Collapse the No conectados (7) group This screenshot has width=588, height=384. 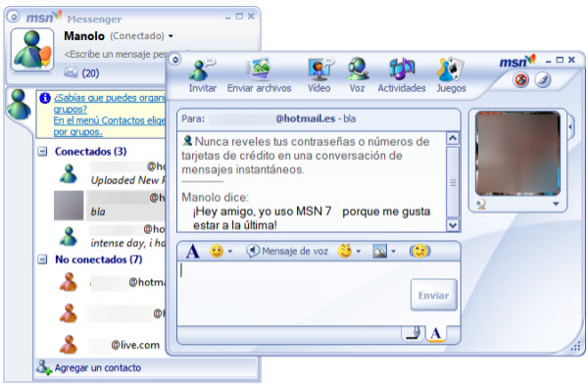point(43,260)
